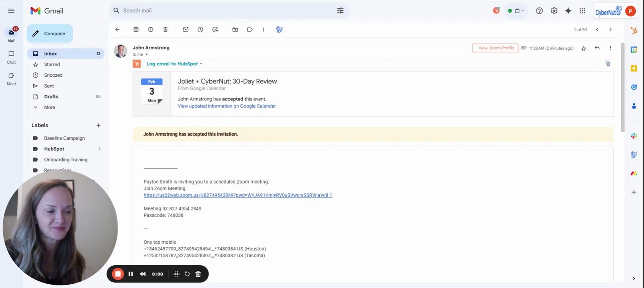The height and width of the screenshot is (288, 644).
Task: Open the main menu hamburger icon
Action: (x=11, y=11)
